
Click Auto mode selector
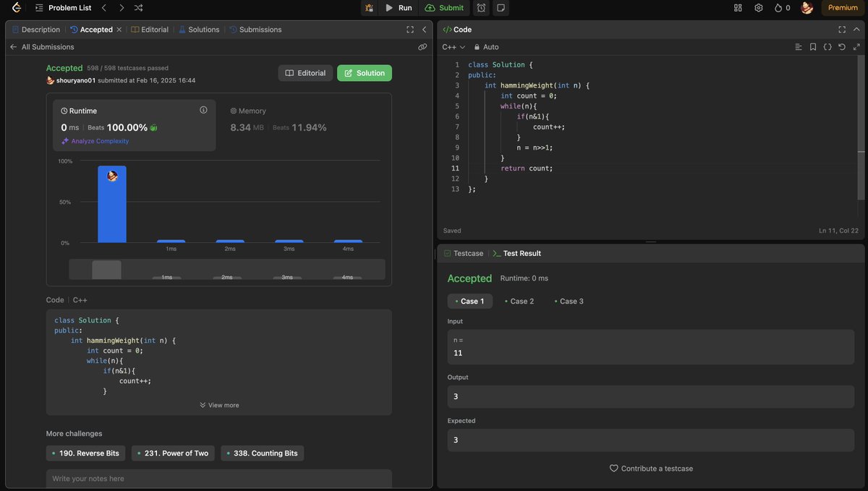[x=486, y=47]
